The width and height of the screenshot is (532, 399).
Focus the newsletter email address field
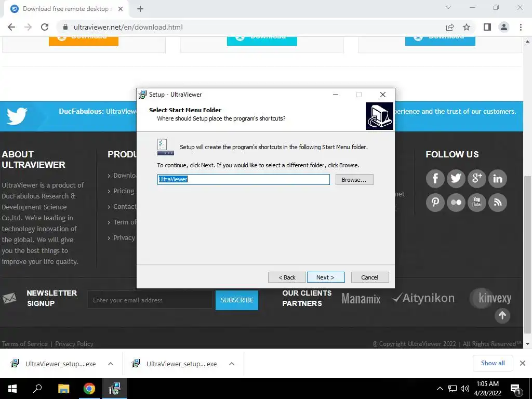pyautogui.click(x=150, y=300)
